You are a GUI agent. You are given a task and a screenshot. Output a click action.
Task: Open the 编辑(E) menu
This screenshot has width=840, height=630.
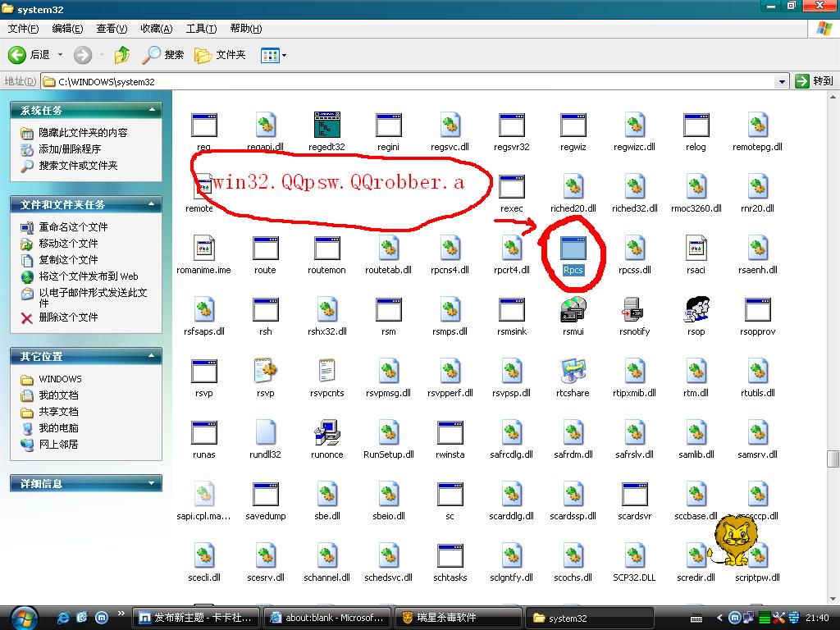click(x=67, y=29)
